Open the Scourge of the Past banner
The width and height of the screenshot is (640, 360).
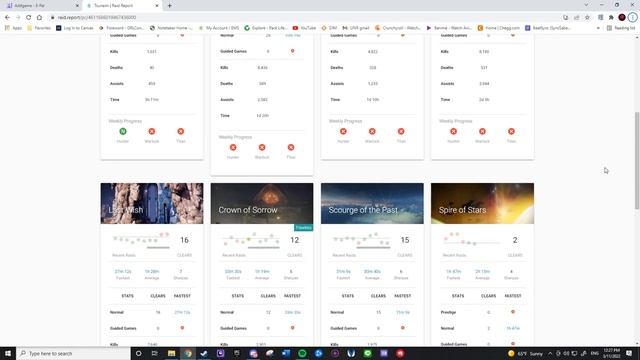pos(372,203)
